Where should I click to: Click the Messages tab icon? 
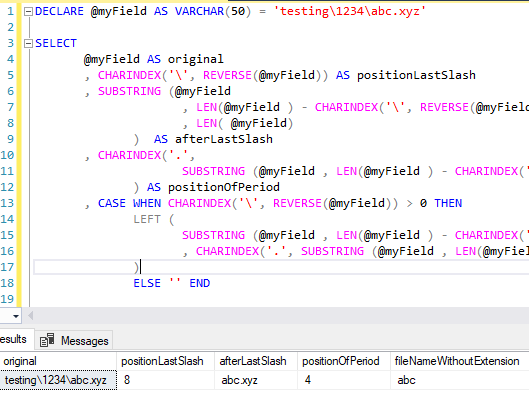[47, 340]
